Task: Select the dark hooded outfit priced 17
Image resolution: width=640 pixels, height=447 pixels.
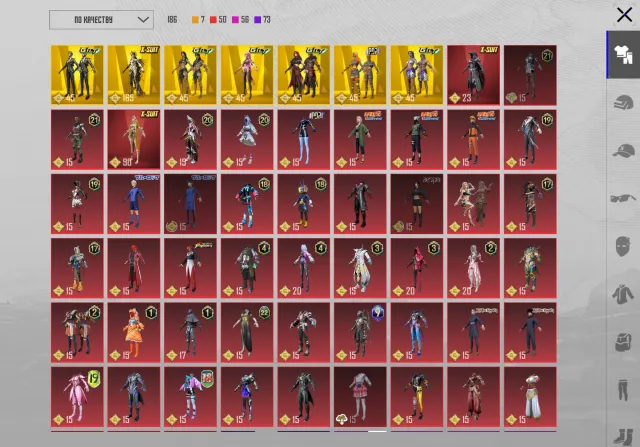Action: (x=191, y=332)
